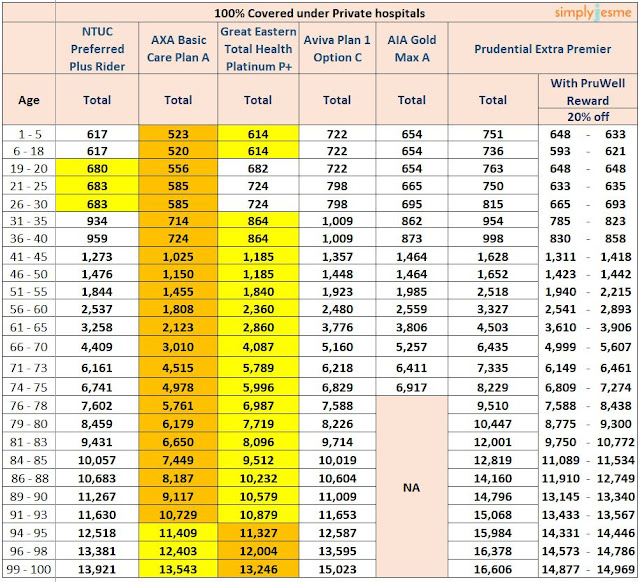This screenshot has width=640, height=582.
Task: Click the orange Great Eastern cell 11,327
Action: (258, 533)
